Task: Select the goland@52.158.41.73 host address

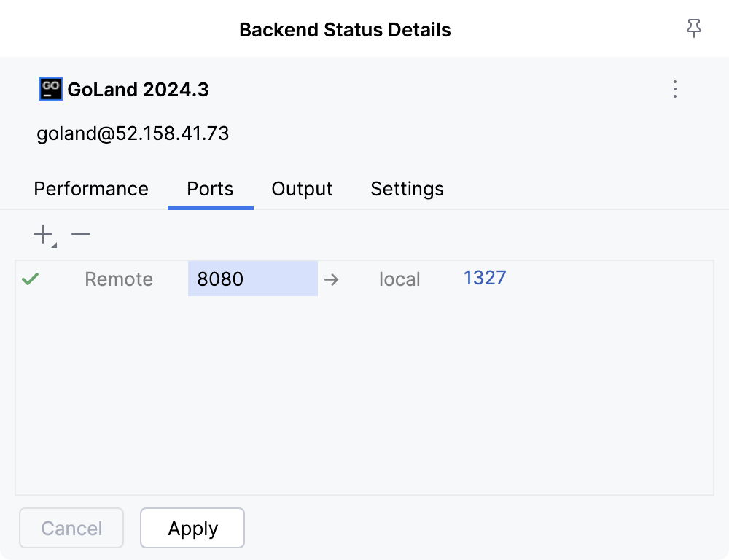Action: tap(133, 134)
